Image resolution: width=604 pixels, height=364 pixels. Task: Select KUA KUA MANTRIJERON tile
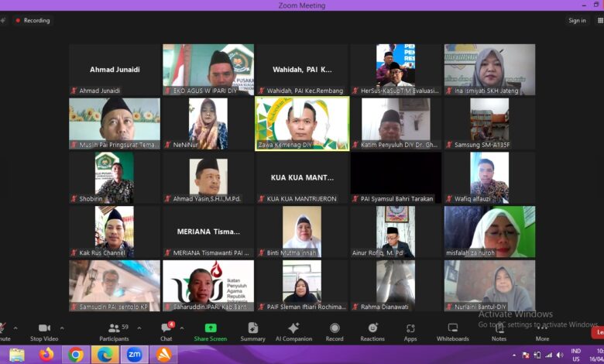[x=302, y=177]
